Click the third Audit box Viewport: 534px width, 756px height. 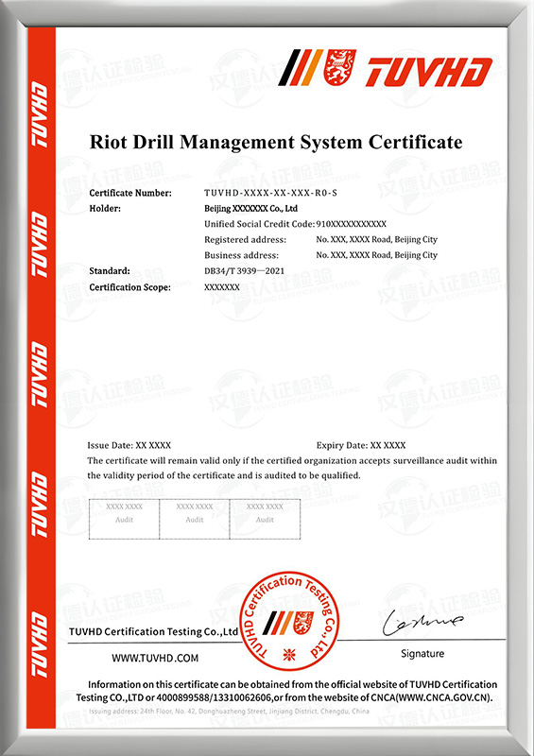265,519
